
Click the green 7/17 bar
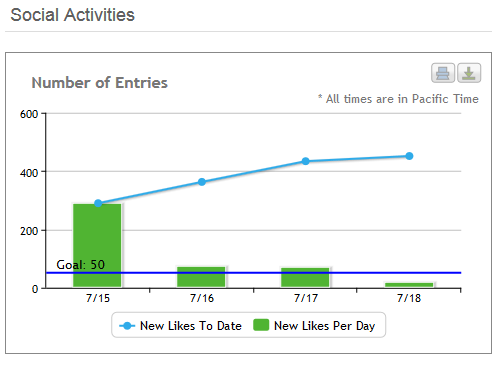tap(305, 277)
